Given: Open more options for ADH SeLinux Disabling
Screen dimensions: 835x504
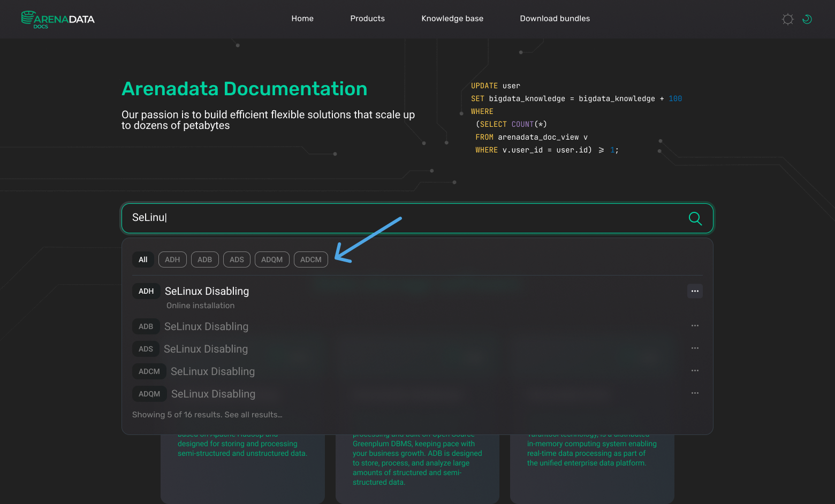Looking at the screenshot, I should (x=695, y=291).
